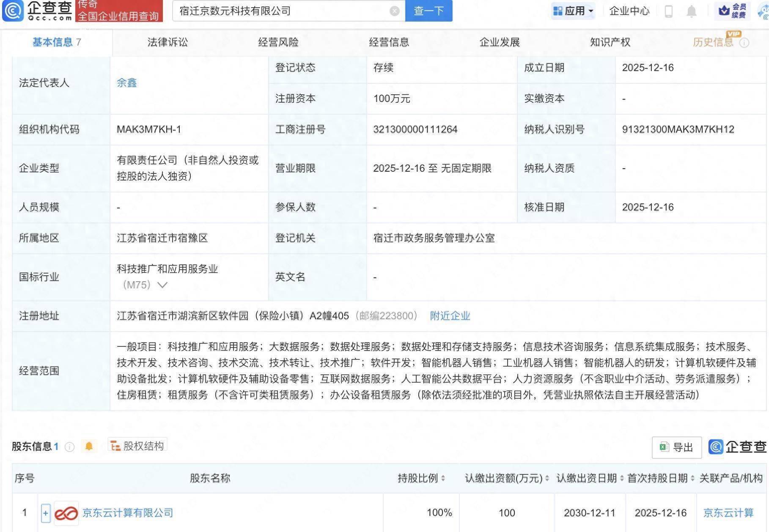
Task: Click the 会员续费 membership renewal icon
Action: point(733,11)
